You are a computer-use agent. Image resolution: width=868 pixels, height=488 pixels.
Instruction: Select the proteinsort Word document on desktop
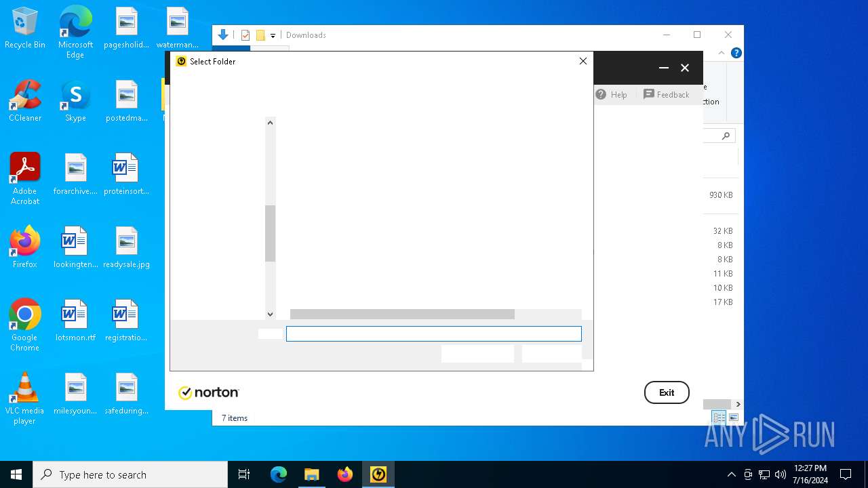pos(126,175)
